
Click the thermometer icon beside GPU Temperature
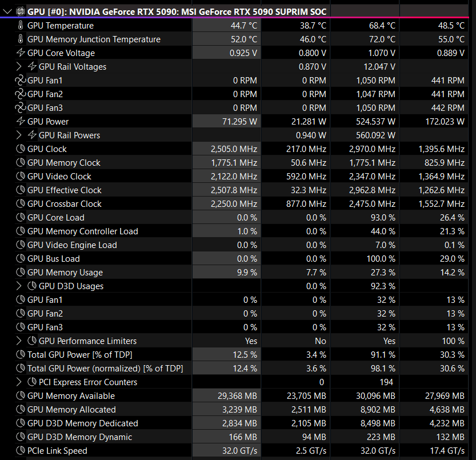tap(21, 25)
